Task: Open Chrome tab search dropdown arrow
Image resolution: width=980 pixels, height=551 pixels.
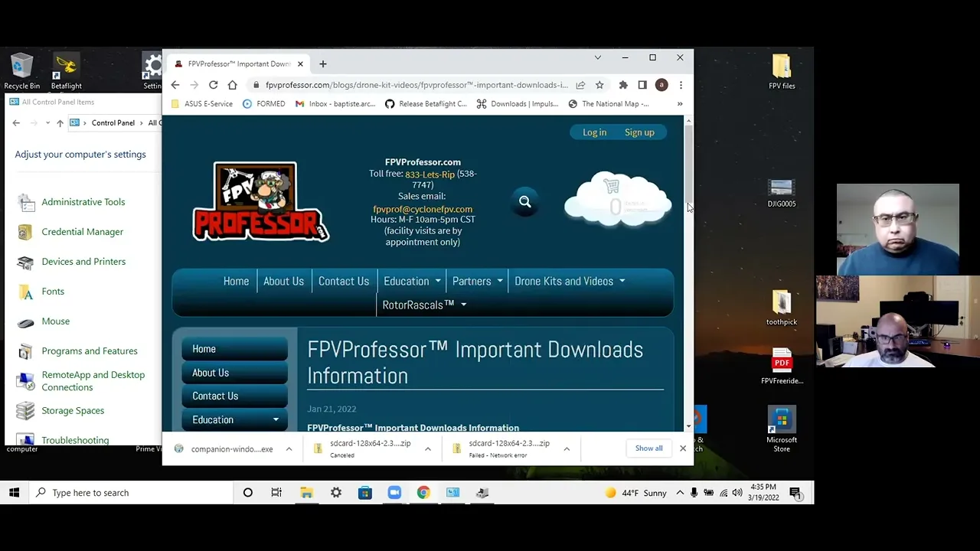Action: tap(598, 57)
